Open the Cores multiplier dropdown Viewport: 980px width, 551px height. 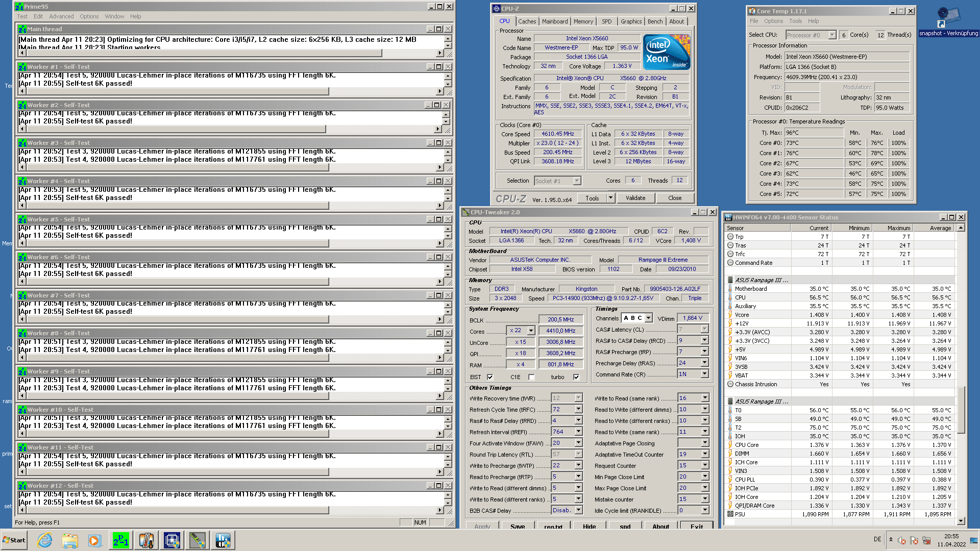(x=531, y=331)
